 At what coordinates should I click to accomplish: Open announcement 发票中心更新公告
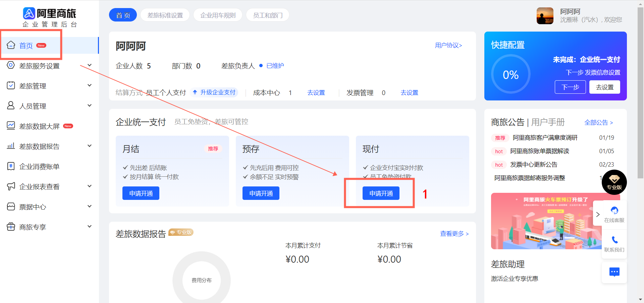(534, 165)
